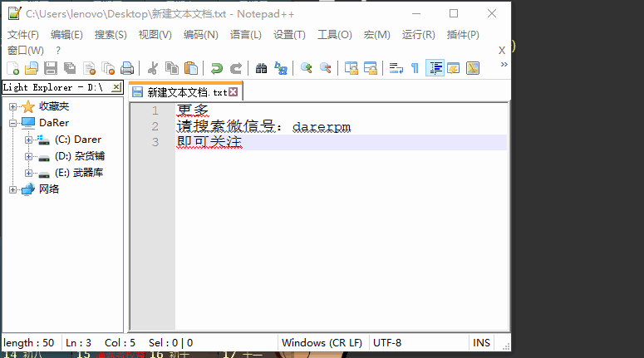Image resolution: width=644 pixels, height=358 pixels.
Task: Open the 设置(T) menu
Action: click(x=289, y=35)
